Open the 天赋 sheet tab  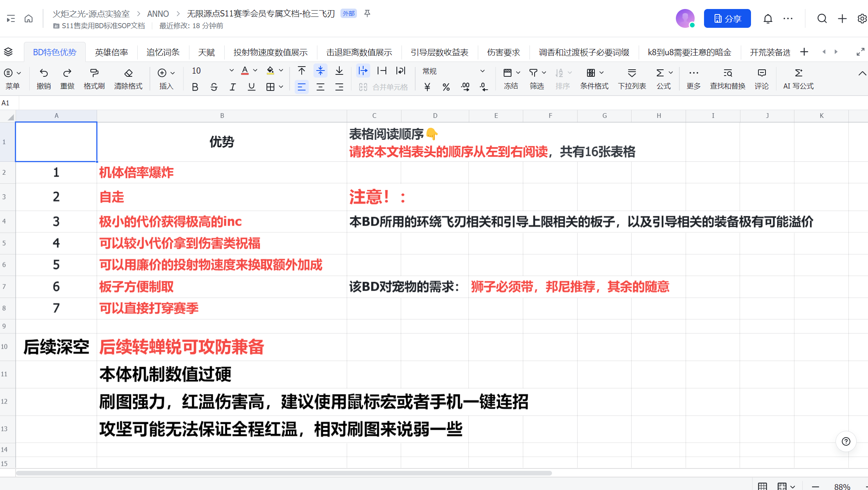click(x=206, y=52)
